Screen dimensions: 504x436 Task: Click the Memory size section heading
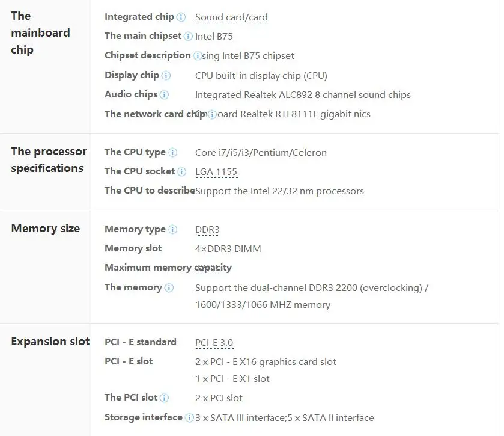pos(46,229)
